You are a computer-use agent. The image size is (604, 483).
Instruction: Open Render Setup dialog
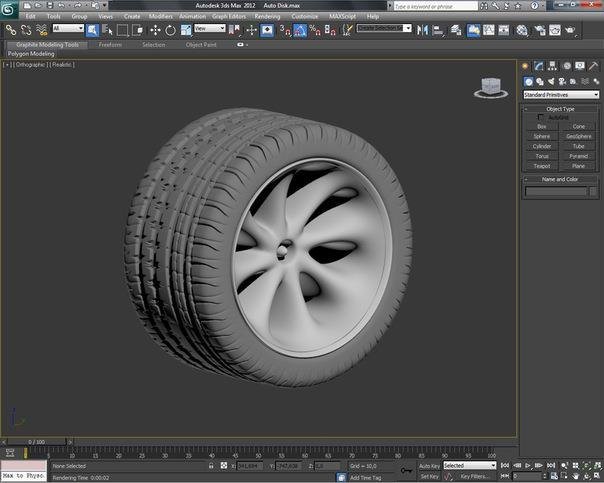540,30
